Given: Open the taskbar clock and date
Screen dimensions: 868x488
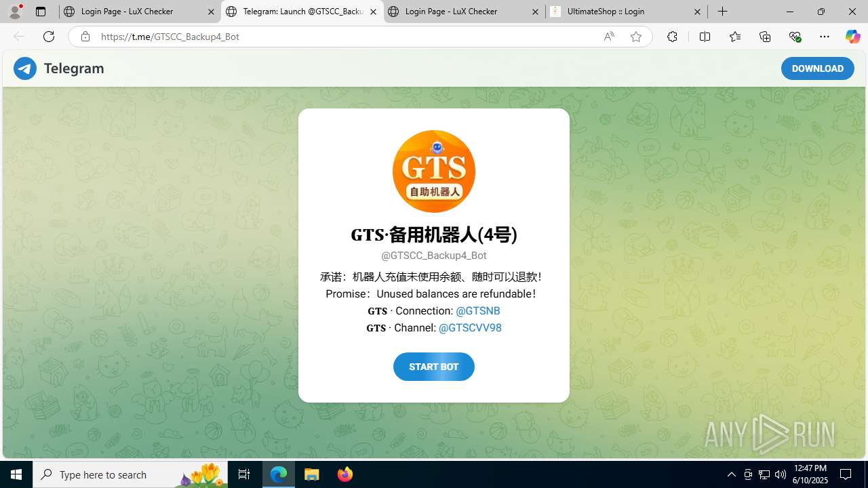Looking at the screenshot, I should click(810, 474).
